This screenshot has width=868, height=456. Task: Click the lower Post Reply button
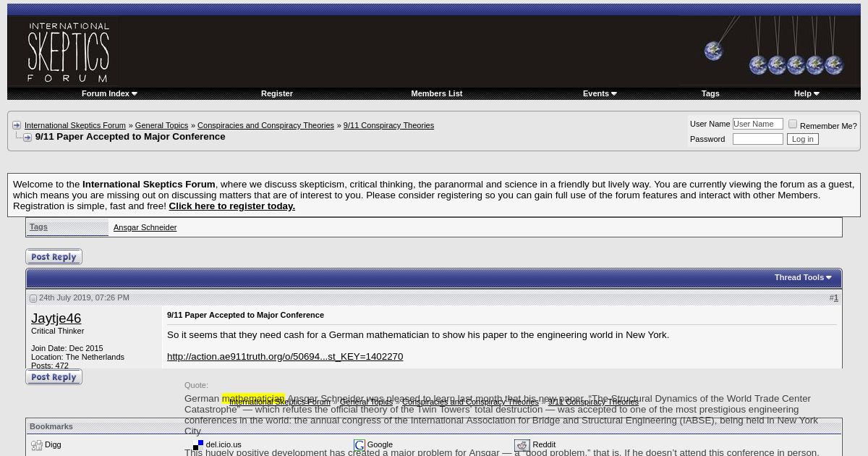[54, 377]
